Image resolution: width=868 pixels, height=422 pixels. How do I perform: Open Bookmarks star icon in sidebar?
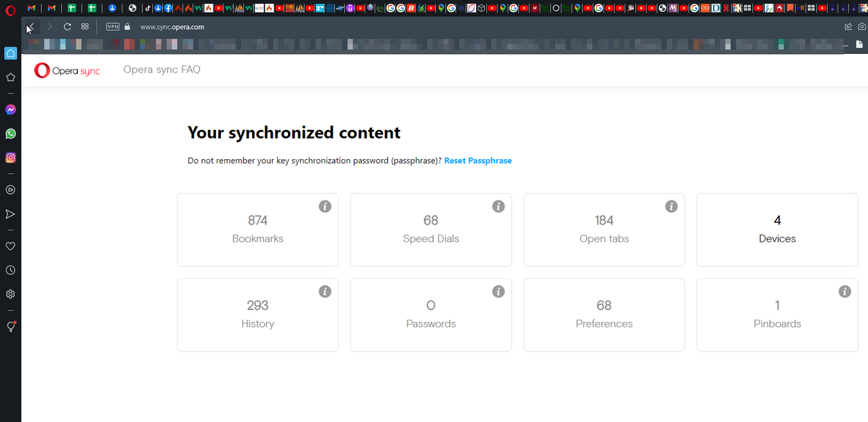point(11,77)
